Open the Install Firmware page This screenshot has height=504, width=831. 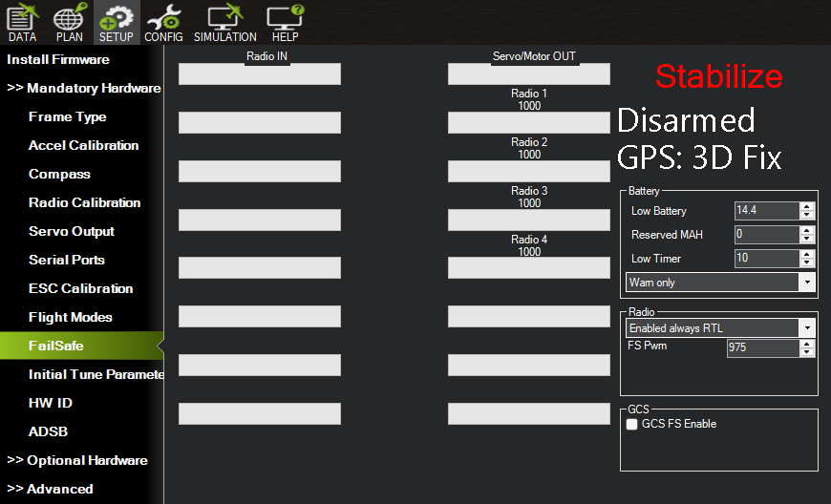click(x=58, y=59)
